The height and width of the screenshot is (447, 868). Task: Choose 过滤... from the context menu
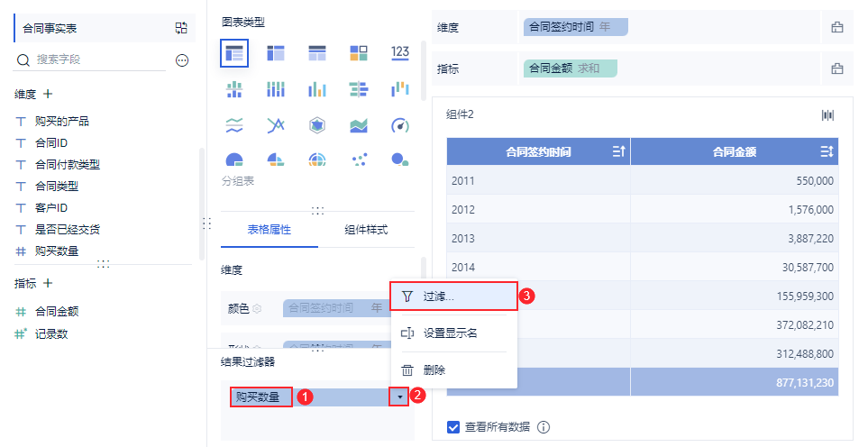coord(454,296)
